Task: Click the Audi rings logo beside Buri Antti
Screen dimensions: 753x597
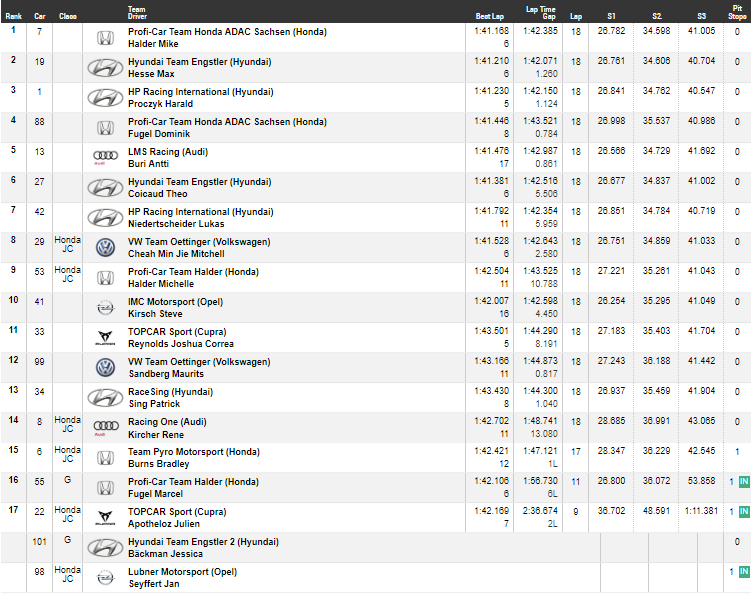Action: point(105,157)
